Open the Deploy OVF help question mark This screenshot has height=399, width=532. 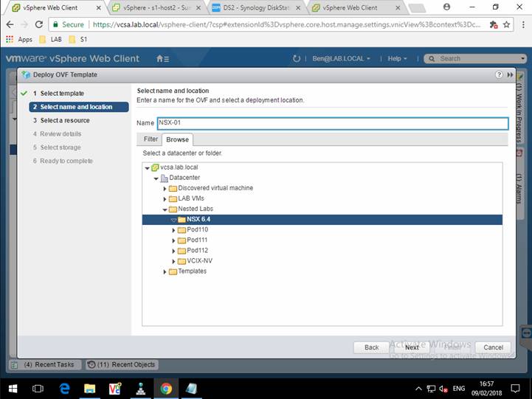point(499,74)
